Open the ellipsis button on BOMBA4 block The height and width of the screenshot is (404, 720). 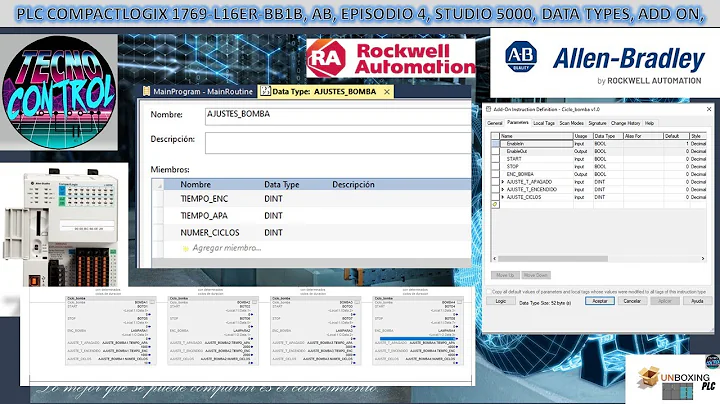tap(460, 302)
